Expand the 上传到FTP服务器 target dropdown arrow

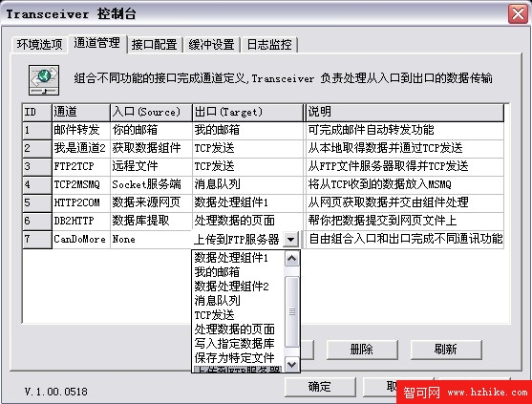click(x=290, y=240)
